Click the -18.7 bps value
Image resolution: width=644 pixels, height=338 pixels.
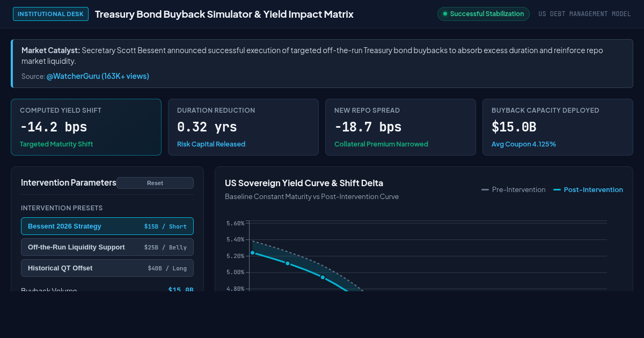coord(368,127)
